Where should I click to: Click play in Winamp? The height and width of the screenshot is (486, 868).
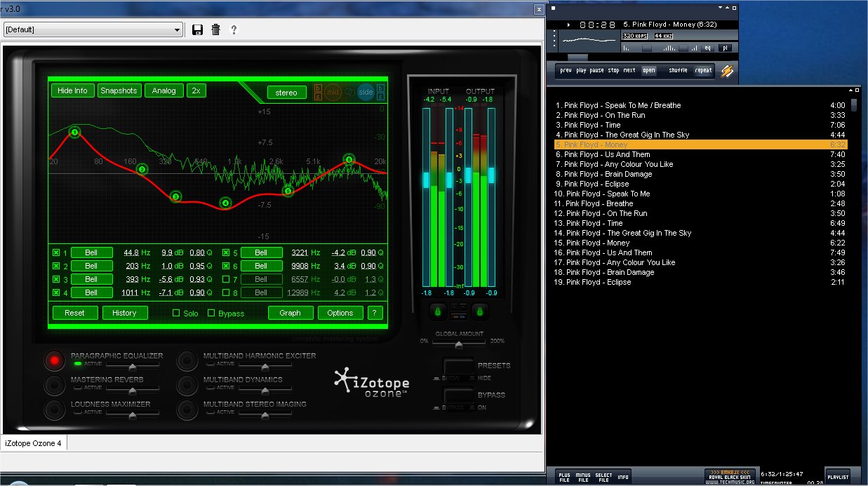tap(582, 70)
